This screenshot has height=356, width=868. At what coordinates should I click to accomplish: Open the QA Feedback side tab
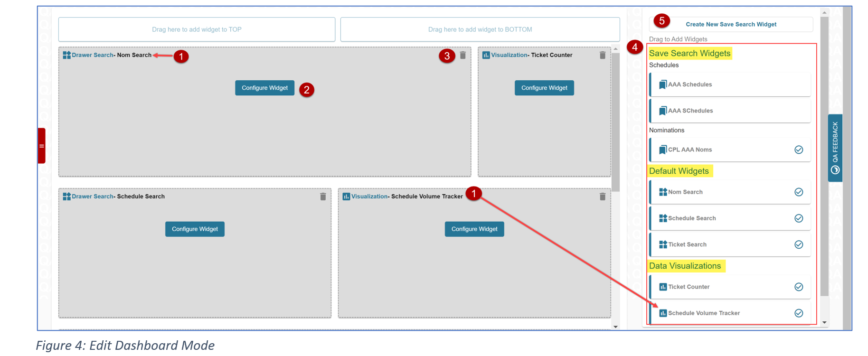pyautogui.click(x=835, y=148)
